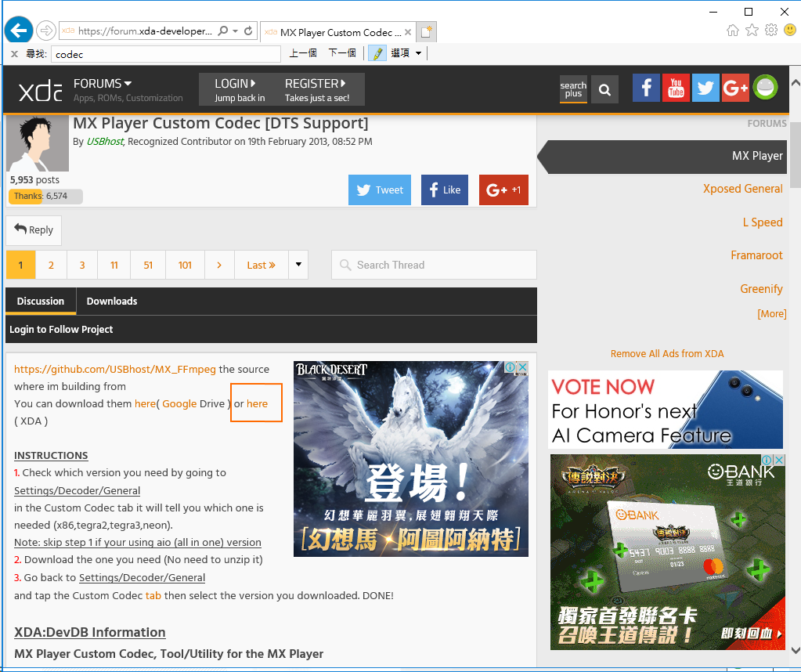Click the find text field containing codec
801x672 pixels.
pyautogui.click(x=166, y=54)
